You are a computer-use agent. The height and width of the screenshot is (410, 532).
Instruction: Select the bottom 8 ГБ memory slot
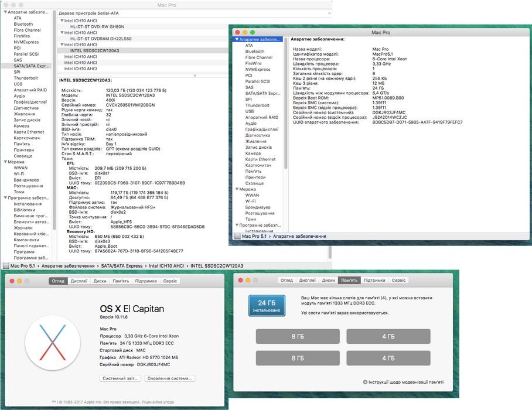[298, 358]
